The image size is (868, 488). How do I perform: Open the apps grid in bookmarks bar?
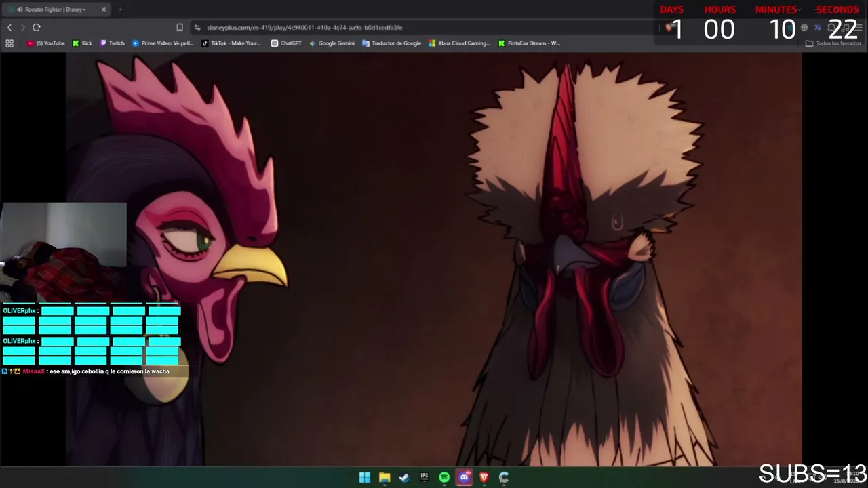pyautogui.click(x=9, y=43)
